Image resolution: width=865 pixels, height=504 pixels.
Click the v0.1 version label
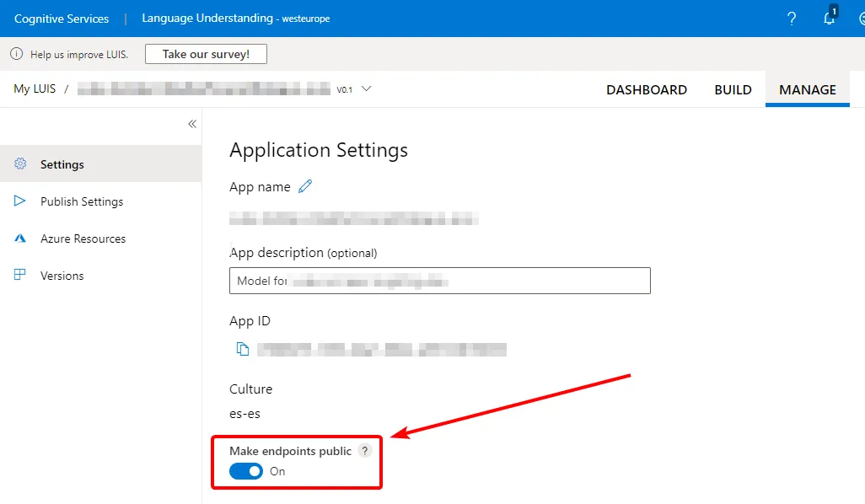point(345,90)
